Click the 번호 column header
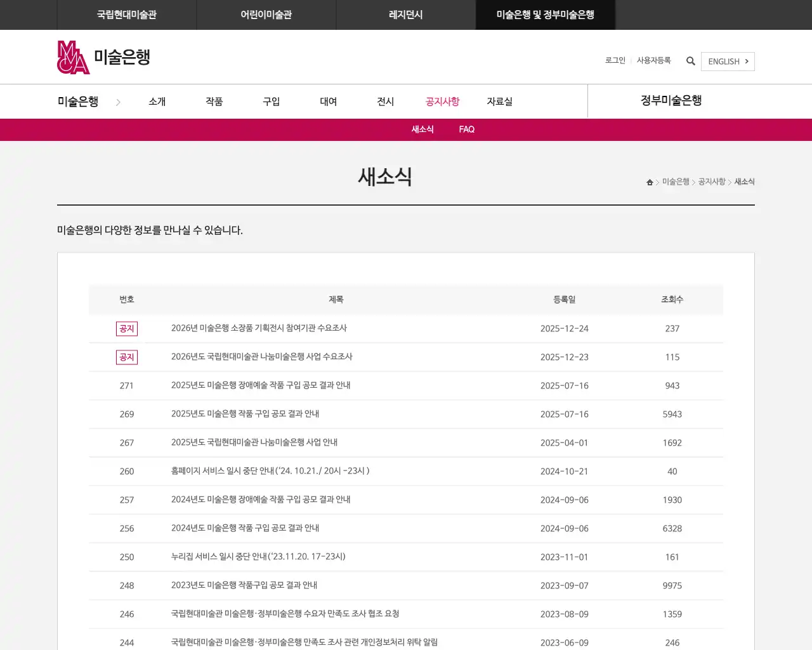 pos(127,300)
